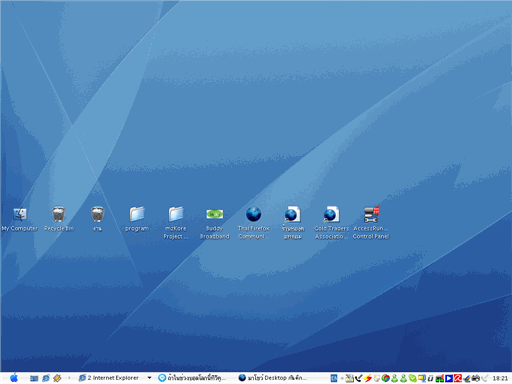The height and width of the screenshot is (384, 512).
Task: Click the green MSN buddy tray icon
Action: coord(395,378)
